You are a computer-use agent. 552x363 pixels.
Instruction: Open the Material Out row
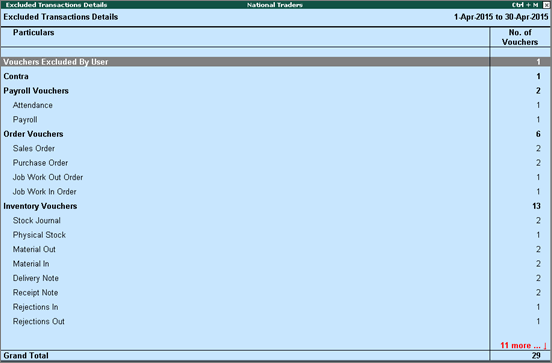[x=276, y=250]
